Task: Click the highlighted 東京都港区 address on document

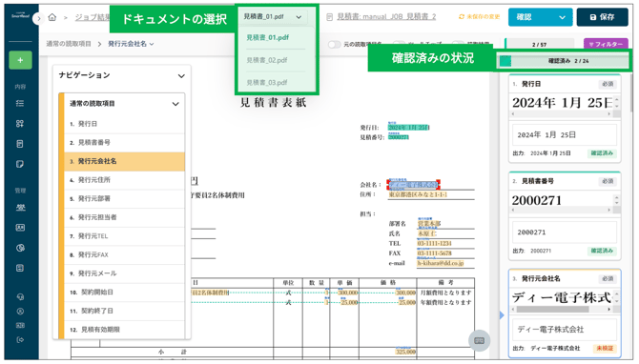Action: coord(418,195)
